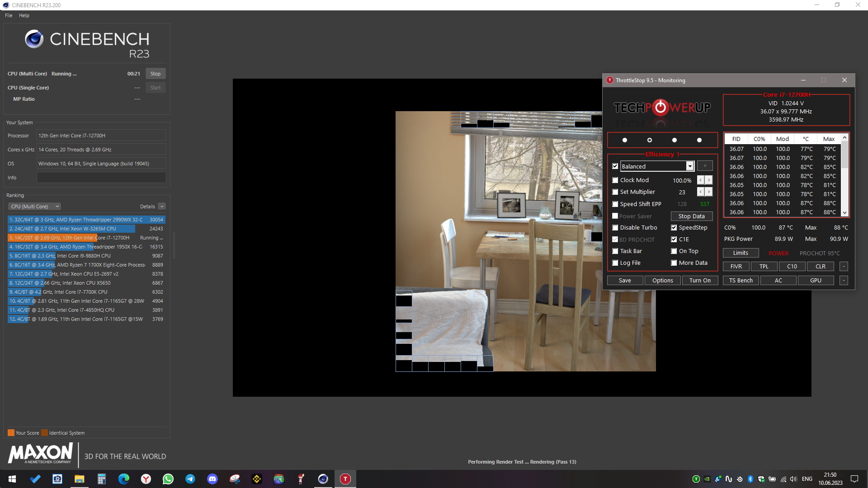Open the battery status tray icon
The height and width of the screenshot is (488, 868).
(x=772, y=479)
